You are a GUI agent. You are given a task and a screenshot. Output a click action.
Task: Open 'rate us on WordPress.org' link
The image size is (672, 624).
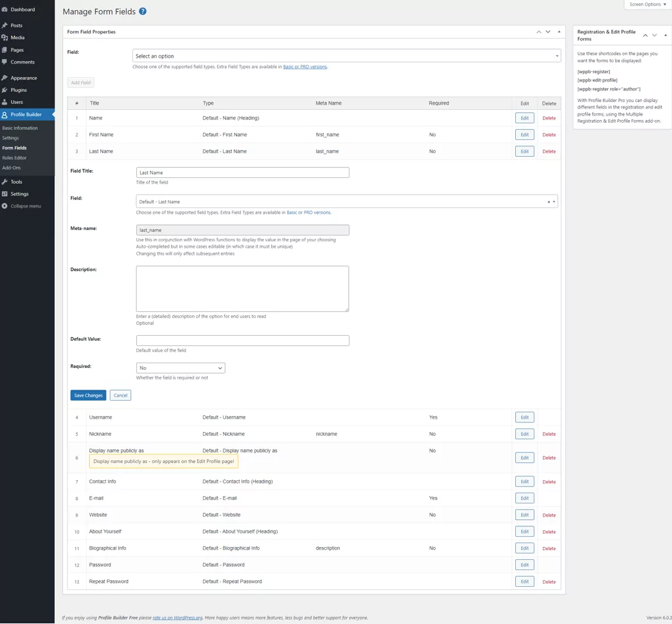pyautogui.click(x=177, y=618)
